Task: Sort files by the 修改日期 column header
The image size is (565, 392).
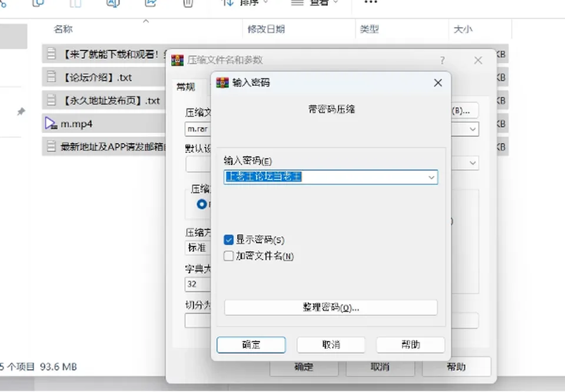Action: (266, 29)
